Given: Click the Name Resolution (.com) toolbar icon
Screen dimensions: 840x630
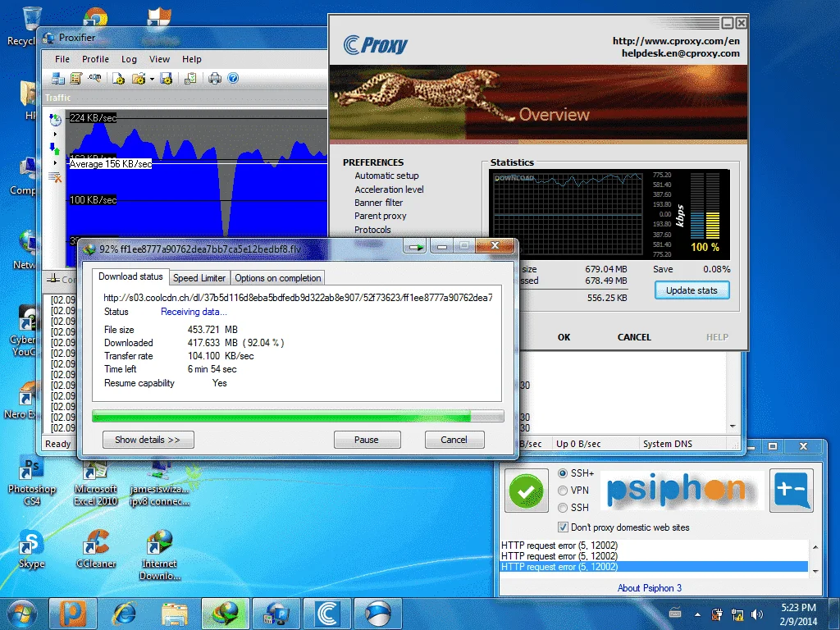Looking at the screenshot, I should (x=95, y=78).
